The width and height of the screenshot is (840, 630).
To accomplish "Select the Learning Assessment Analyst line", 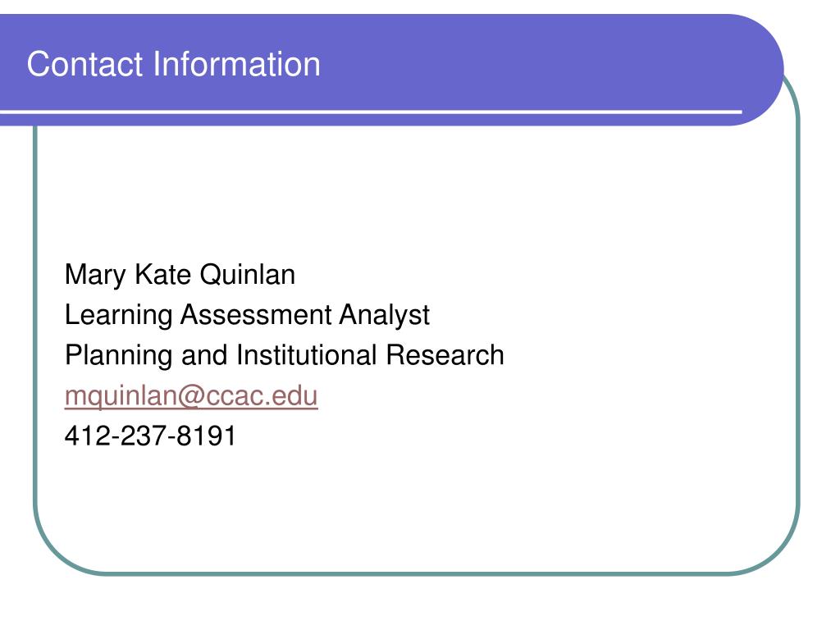I will 247,316.
